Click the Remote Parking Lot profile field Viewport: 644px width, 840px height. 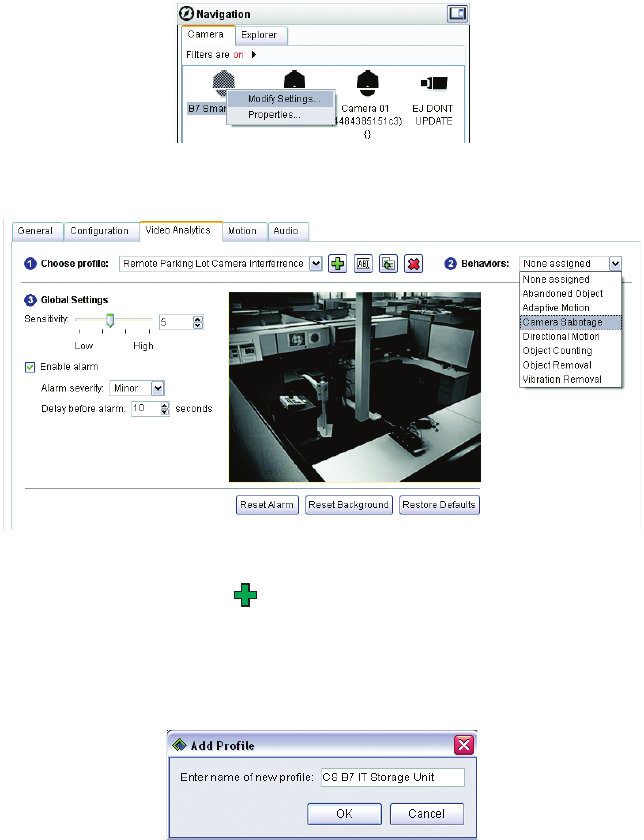click(x=215, y=264)
